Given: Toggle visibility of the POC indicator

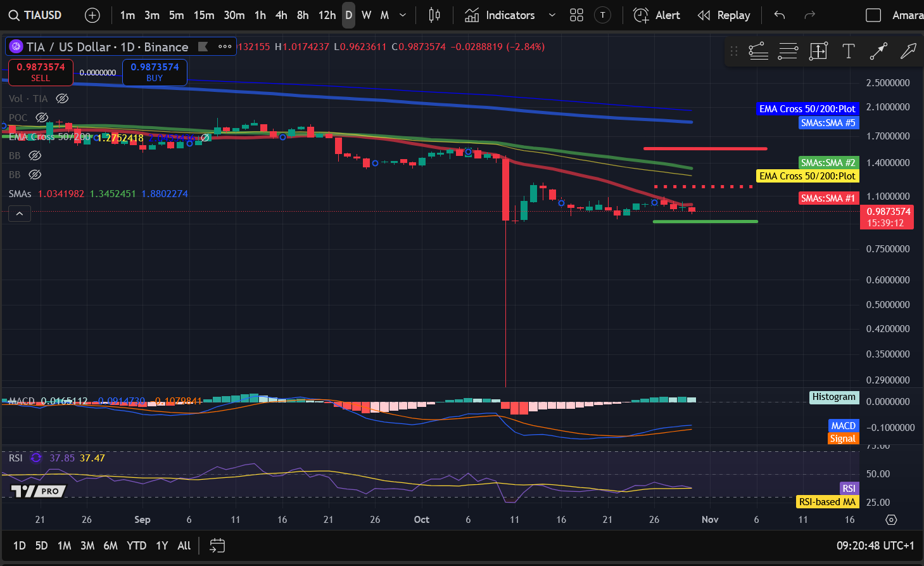Looking at the screenshot, I should (42, 117).
